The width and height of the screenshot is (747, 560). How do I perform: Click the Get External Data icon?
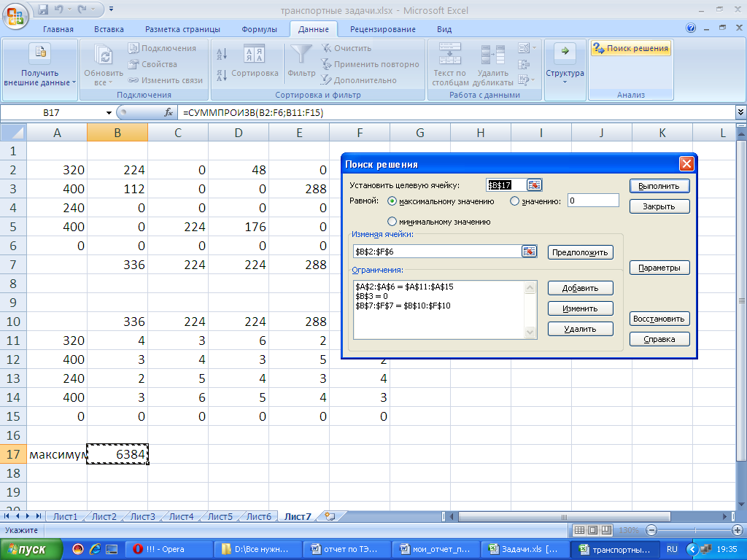point(40,53)
